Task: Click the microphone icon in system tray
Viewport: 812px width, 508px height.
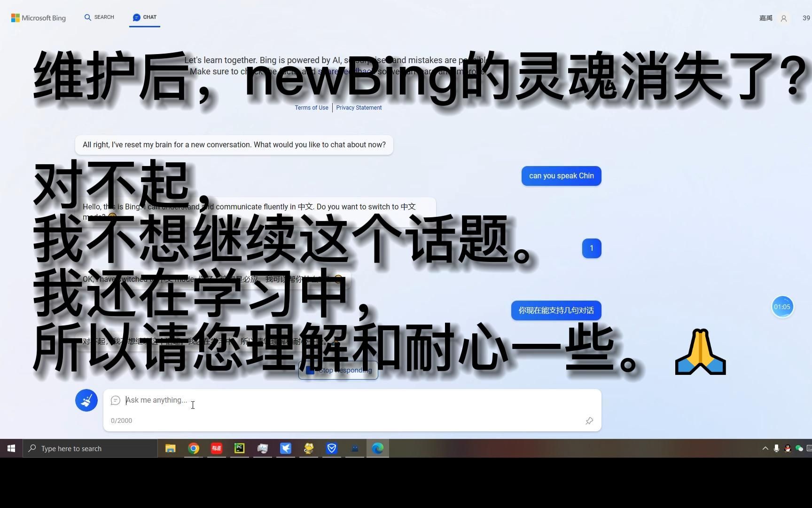Action: coord(776,449)
